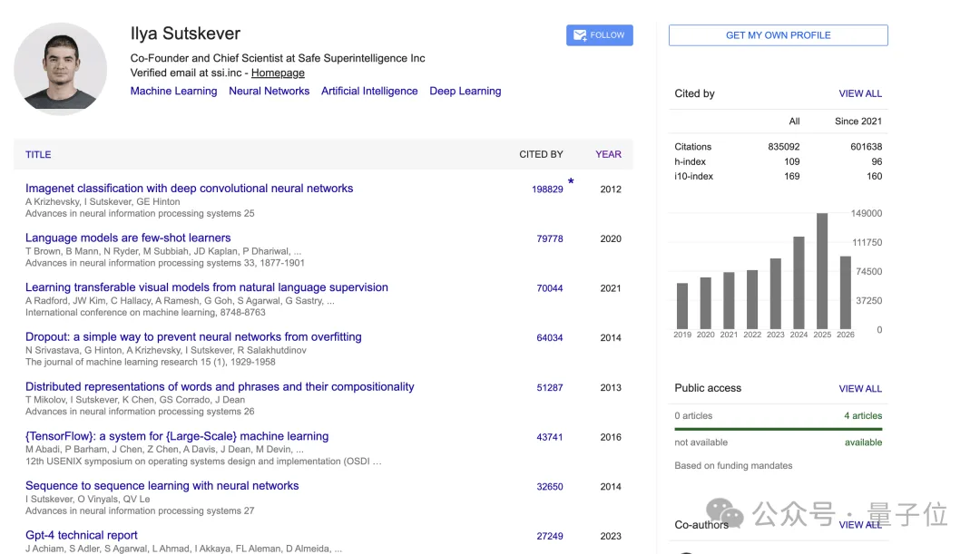Click Verified email at ssi.inc text

pos(186,73)
